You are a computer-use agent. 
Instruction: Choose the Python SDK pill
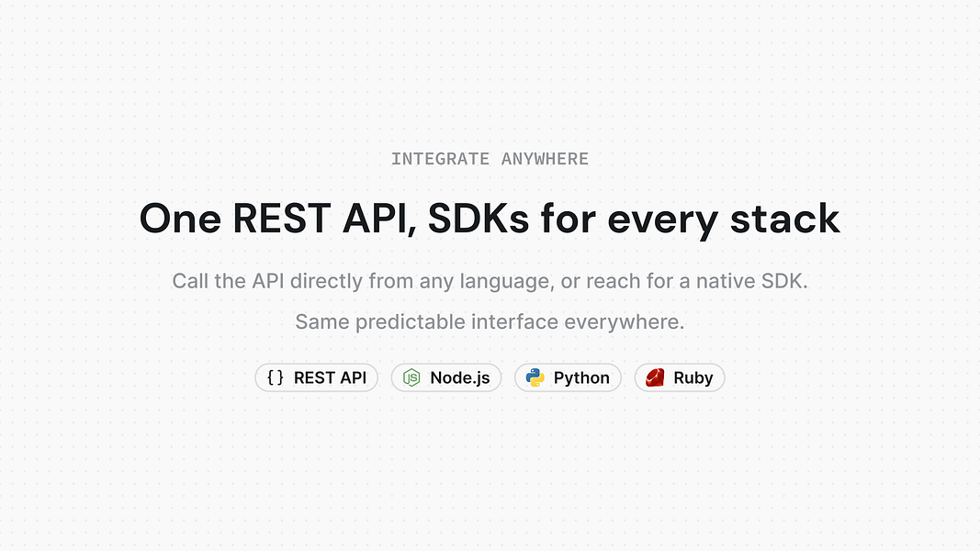tap(568, 377)
